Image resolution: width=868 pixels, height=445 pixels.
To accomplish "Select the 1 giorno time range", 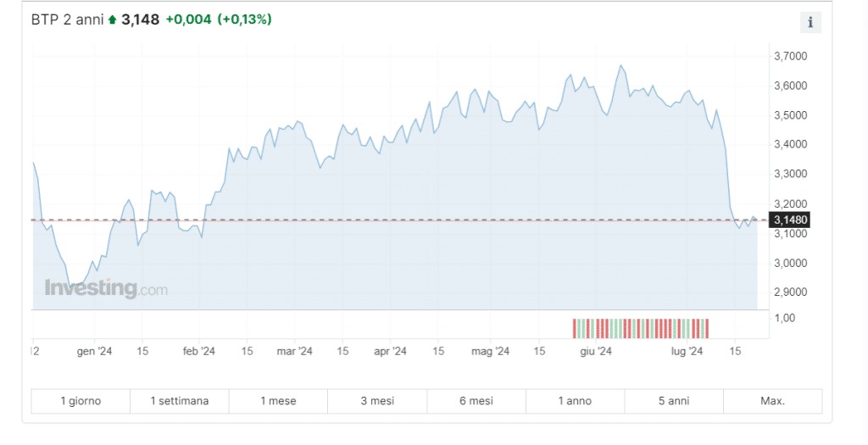I will pyautogui.click(x=81, y=401).
